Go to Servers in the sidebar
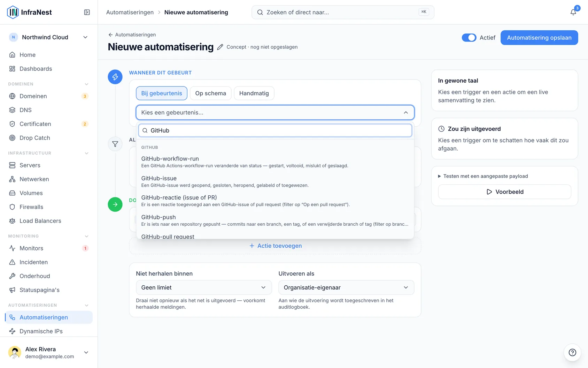 pos(49,165)
